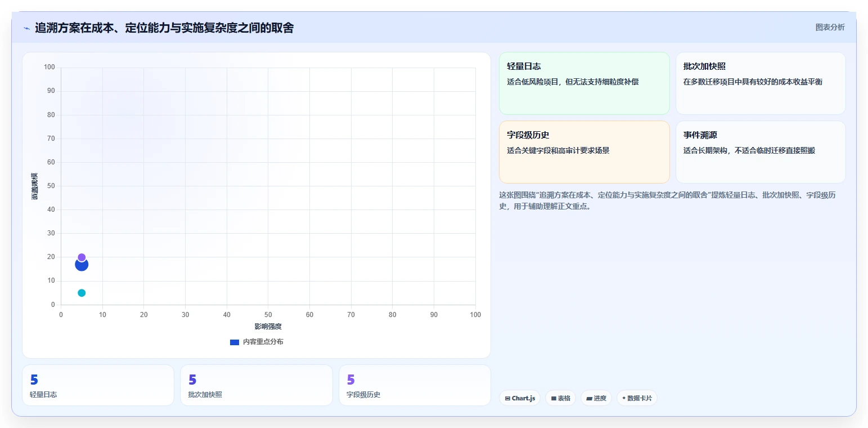Click the 覆盖规模 y-axis label

[34, 186]
